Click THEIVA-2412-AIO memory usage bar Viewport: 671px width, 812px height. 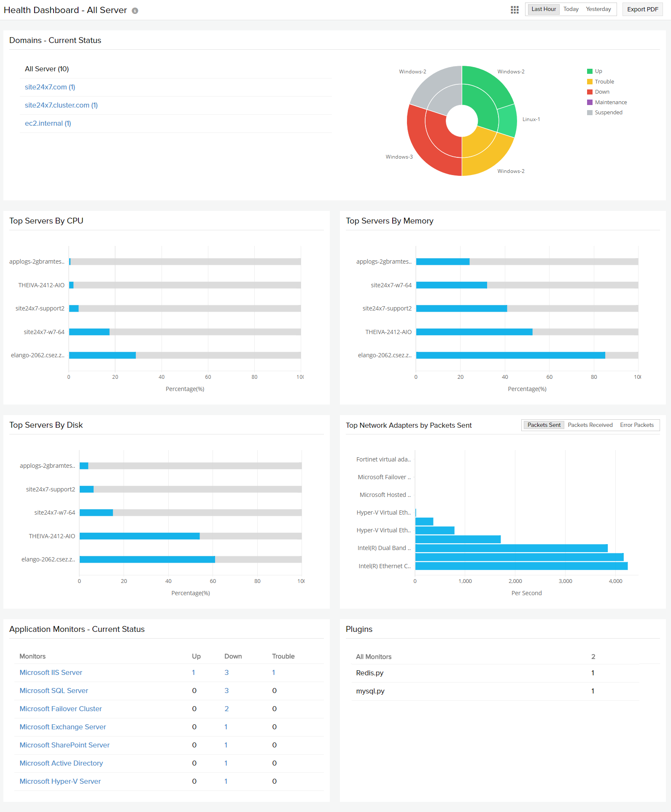474,332
